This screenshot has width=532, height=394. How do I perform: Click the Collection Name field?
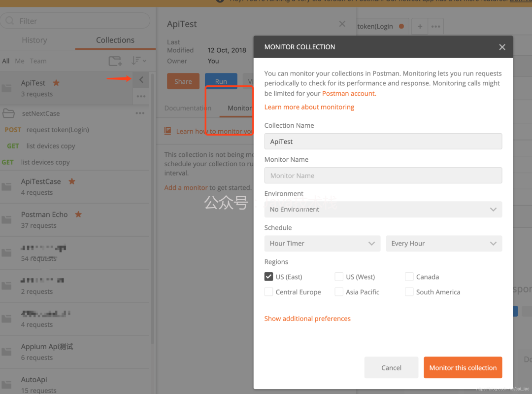[x=383, y=142]
